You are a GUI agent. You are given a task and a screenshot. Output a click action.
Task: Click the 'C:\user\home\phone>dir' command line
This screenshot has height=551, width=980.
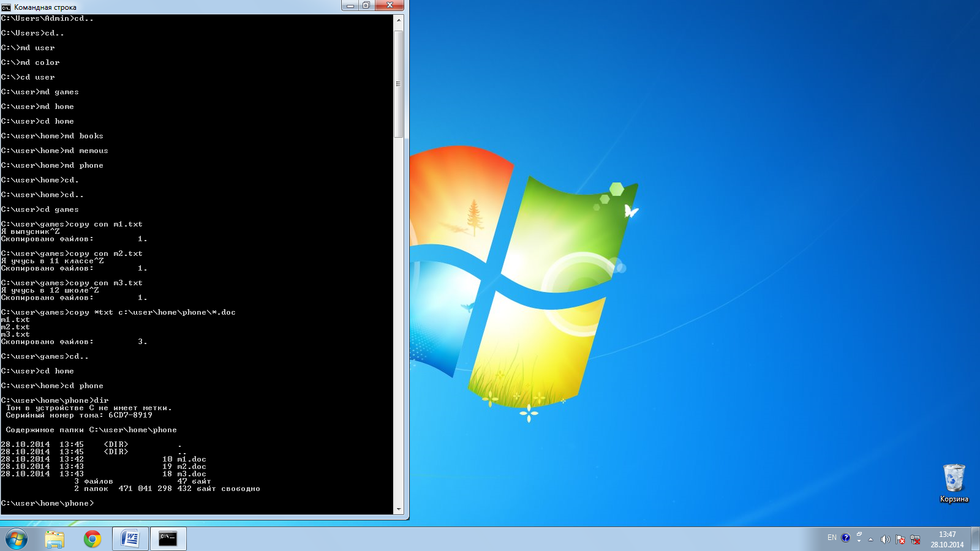(x=55, y=400)
